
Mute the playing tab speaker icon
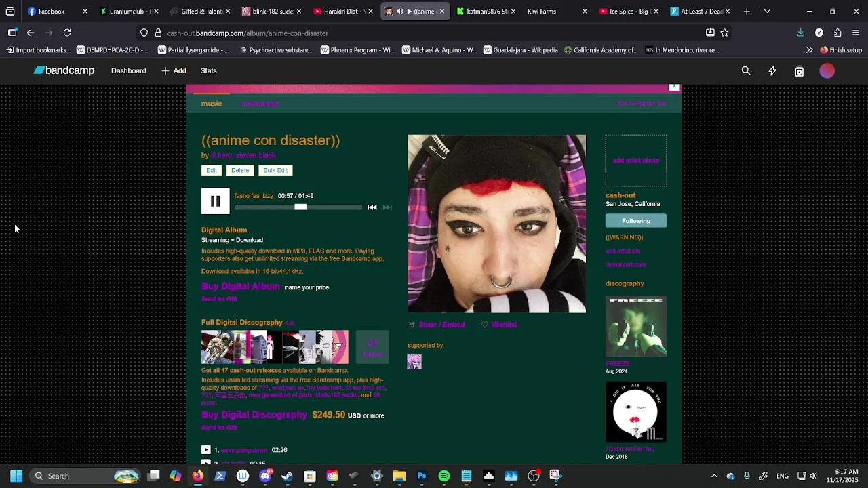400,12
